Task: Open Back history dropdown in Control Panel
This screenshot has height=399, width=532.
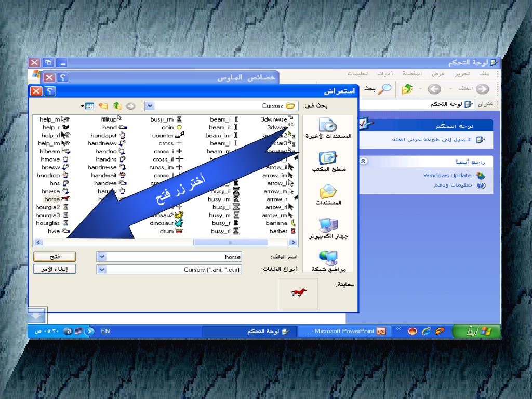Action: click(450, 89)
